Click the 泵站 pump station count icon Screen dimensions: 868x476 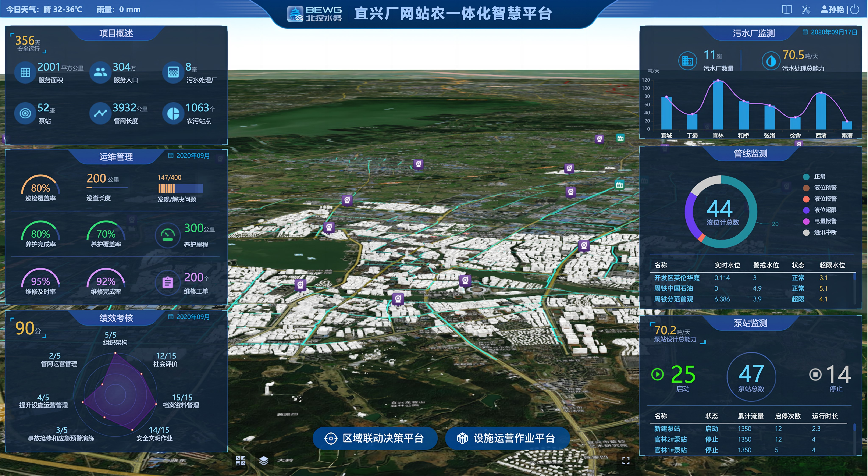click(25, 114)
